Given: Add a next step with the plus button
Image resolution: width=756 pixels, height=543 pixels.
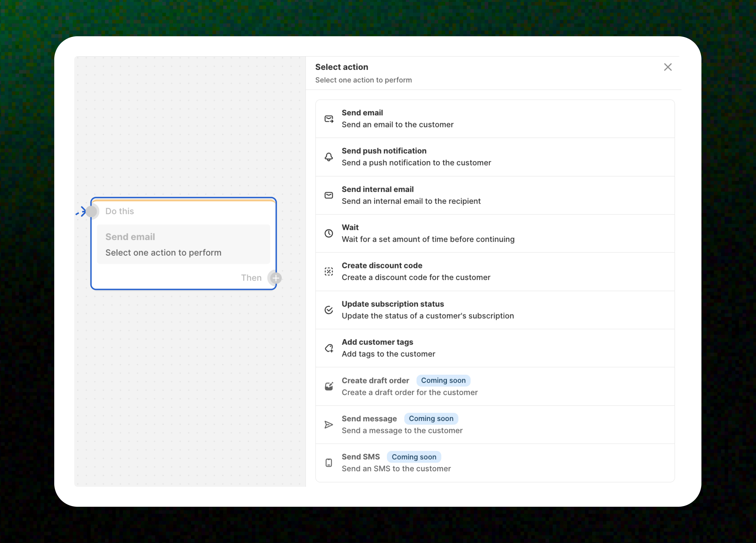Looking at the screenshot, I should coord(276,278).
